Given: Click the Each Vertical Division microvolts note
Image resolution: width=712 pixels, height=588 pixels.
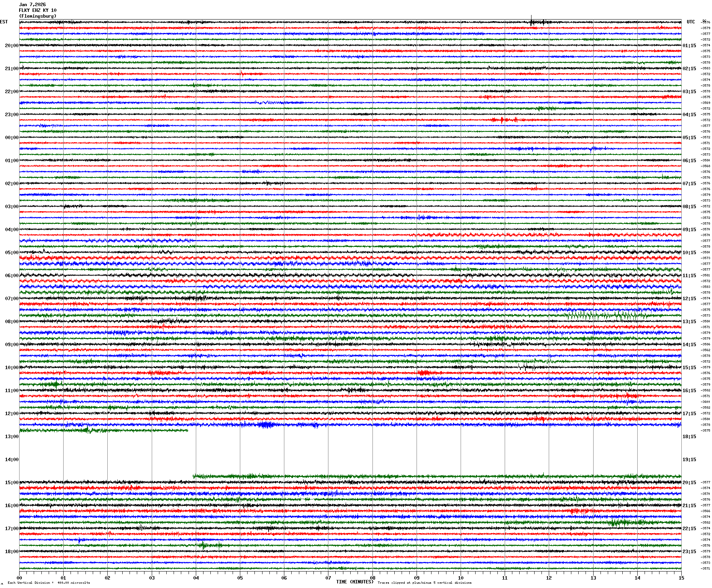Looking at the screenshot, I should click(x=49, y=583).
